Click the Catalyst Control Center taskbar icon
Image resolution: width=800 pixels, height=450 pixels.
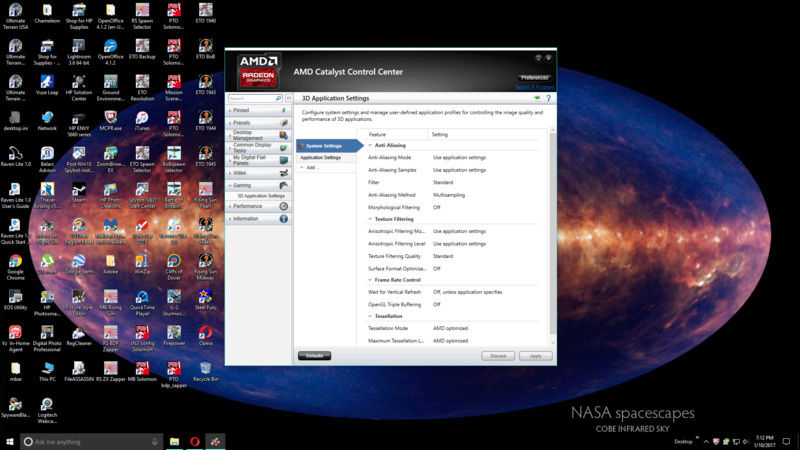point(215,441)
